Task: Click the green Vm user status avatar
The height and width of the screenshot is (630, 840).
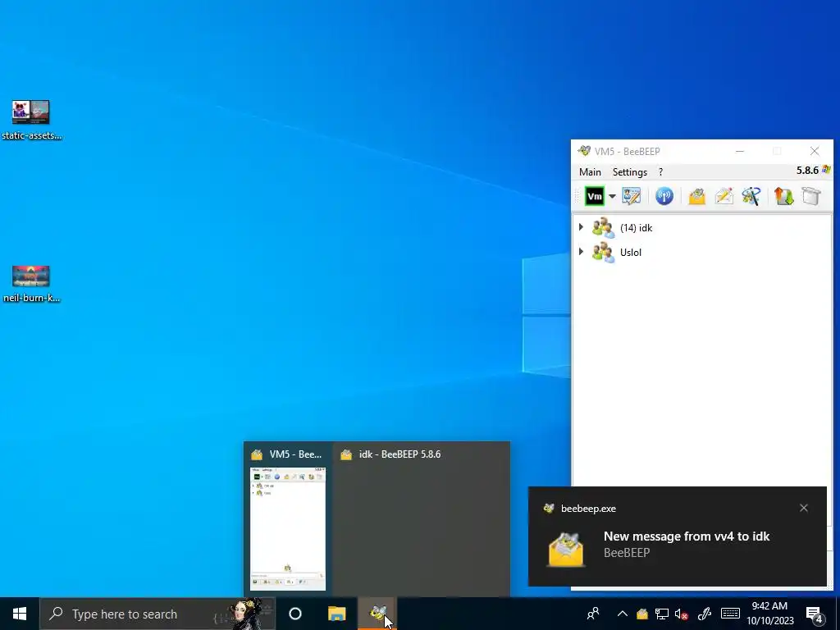Action: coord(594,196)
